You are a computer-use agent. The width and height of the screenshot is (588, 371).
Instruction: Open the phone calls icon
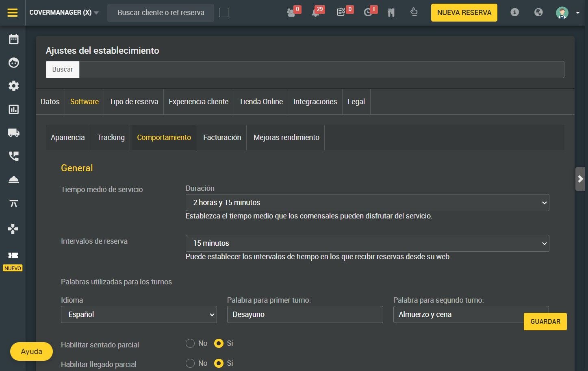pyautogui.click(x=14, y=156)
